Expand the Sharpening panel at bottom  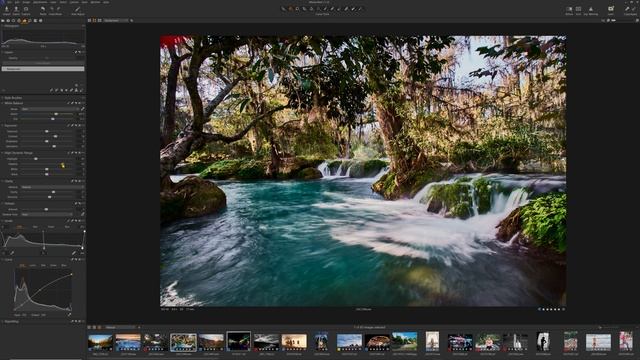(x=2, y=322)
